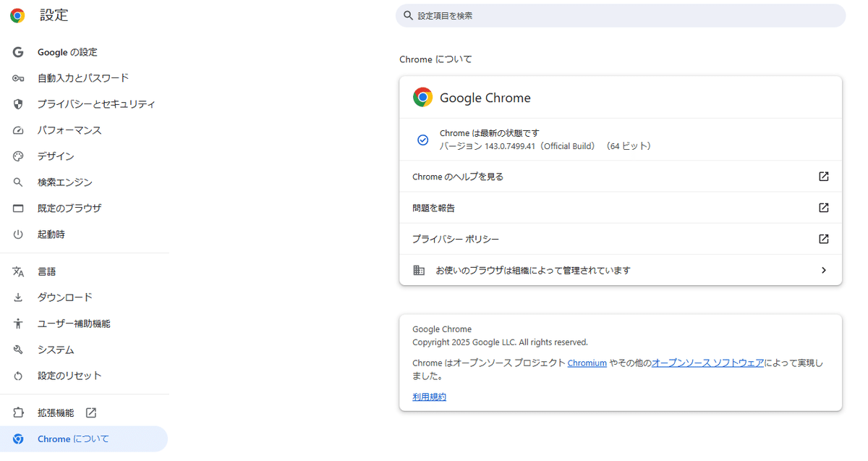Open 自動入力とパスワード via the key icon
This screenshot has height=461, width=868.
click(18, 77)
